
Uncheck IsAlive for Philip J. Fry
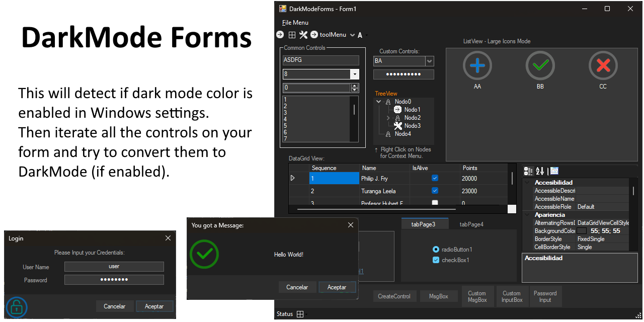(435, 178)
